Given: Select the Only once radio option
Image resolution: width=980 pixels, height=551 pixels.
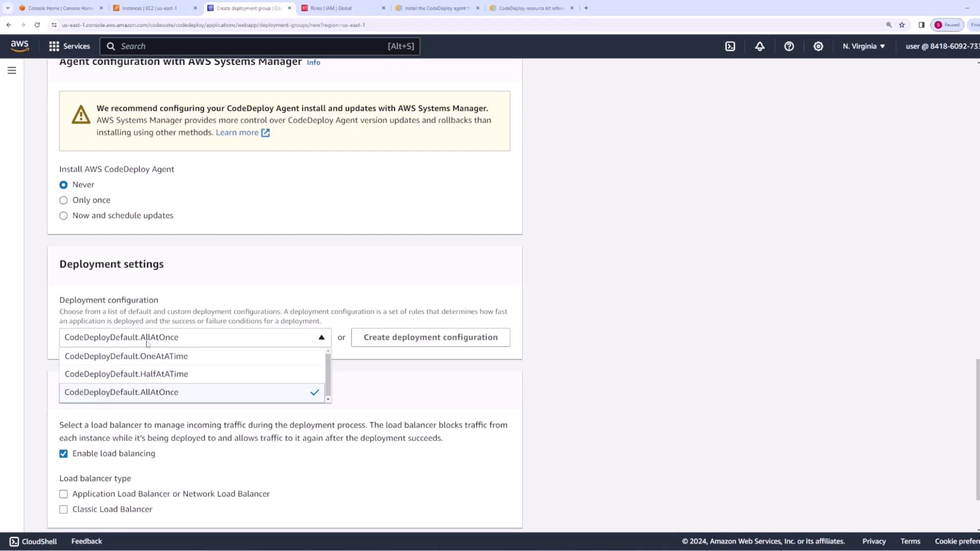Looking at the screenshot, I should click(63, 201).
